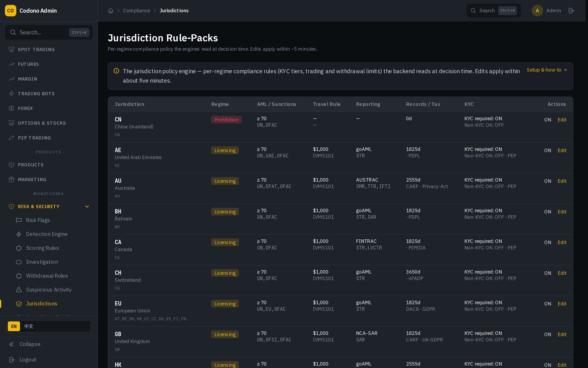This screenshot has width=588, height=368.
Task: Click the Suspicious Activity warning icon
Action: tap(19, 290)
